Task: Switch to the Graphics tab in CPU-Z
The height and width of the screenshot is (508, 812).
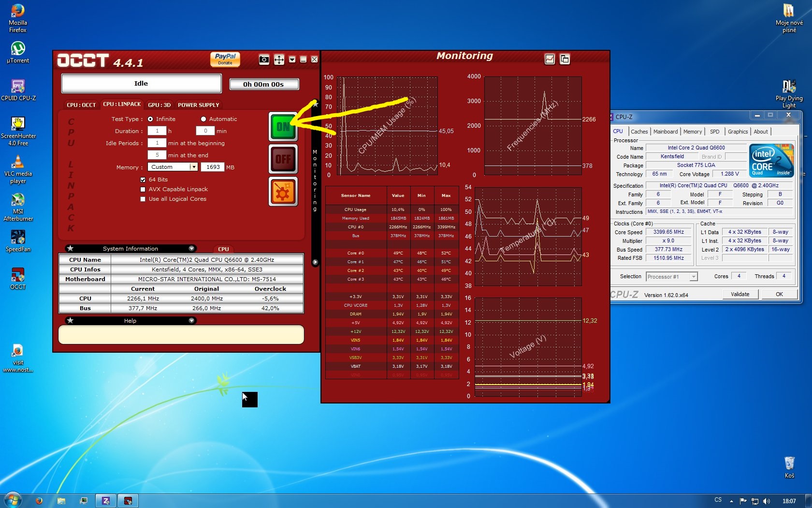Action: [738, 132]
